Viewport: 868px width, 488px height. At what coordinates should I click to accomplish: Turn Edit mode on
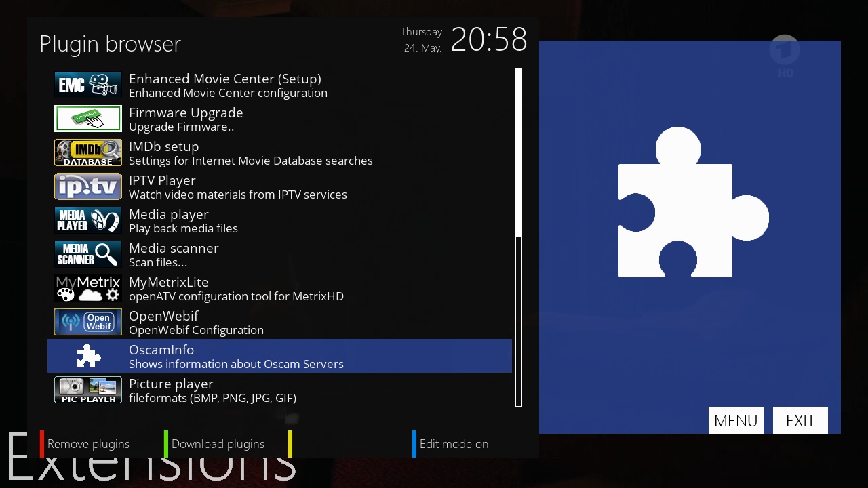[454, 444]
